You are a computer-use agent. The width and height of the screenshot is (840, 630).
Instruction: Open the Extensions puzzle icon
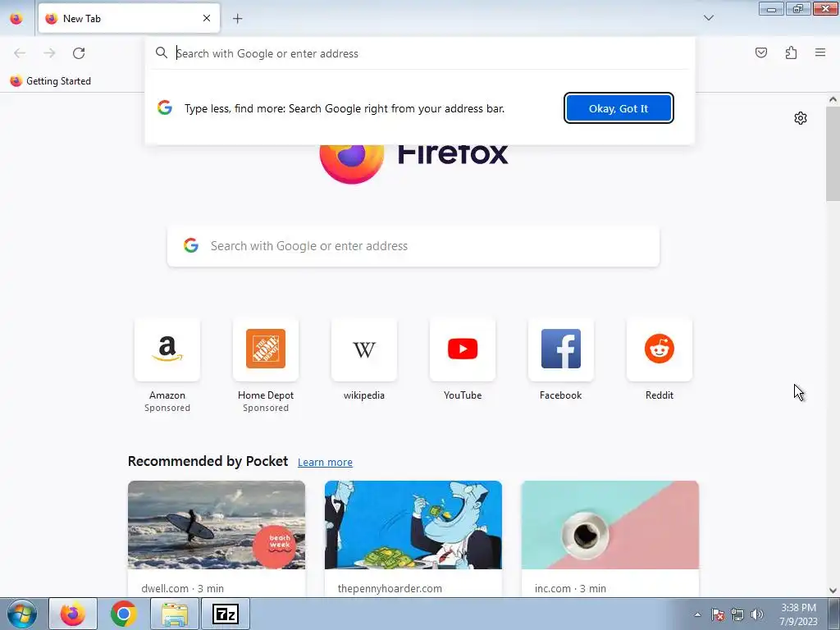point(791,52)
